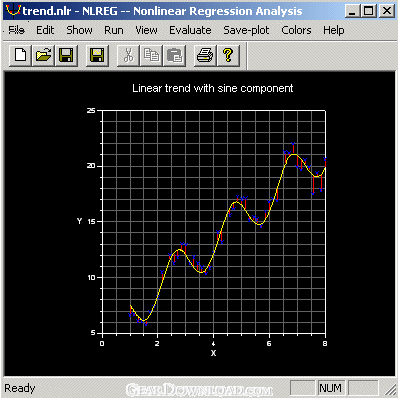Open help with the question mark icon
Viewport: 398px width, 398px height.
[x=228, y=55]
